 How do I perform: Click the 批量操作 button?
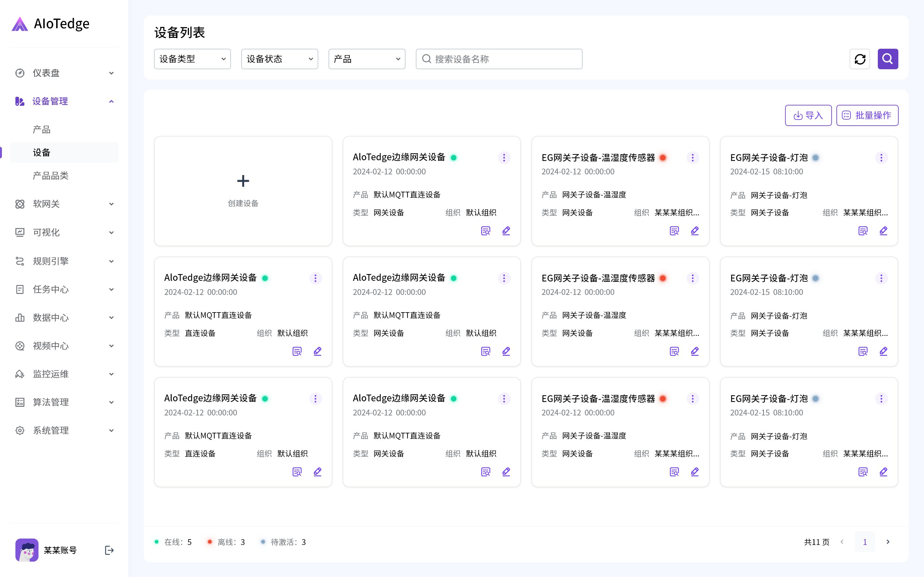[867, 115]
